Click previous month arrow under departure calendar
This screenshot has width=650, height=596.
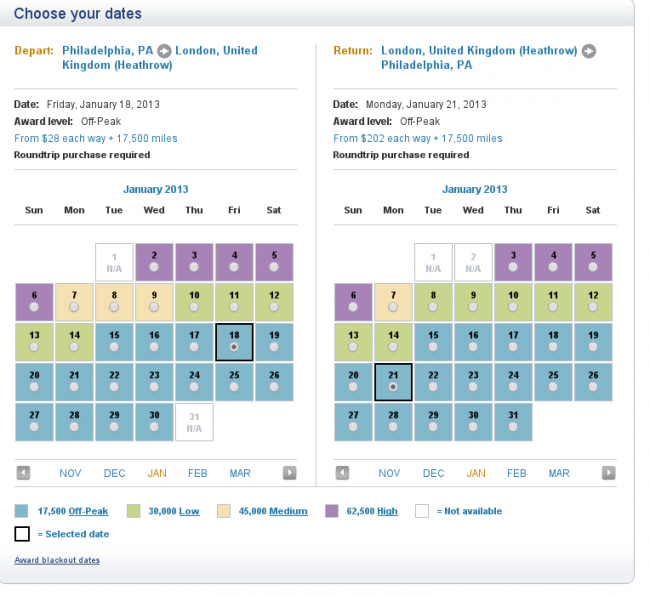[x=23, y=473]
